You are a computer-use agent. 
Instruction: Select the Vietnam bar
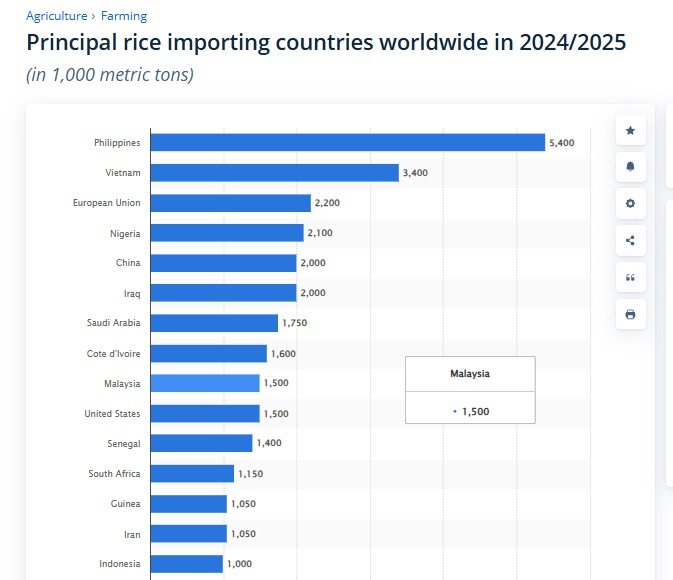274,173
